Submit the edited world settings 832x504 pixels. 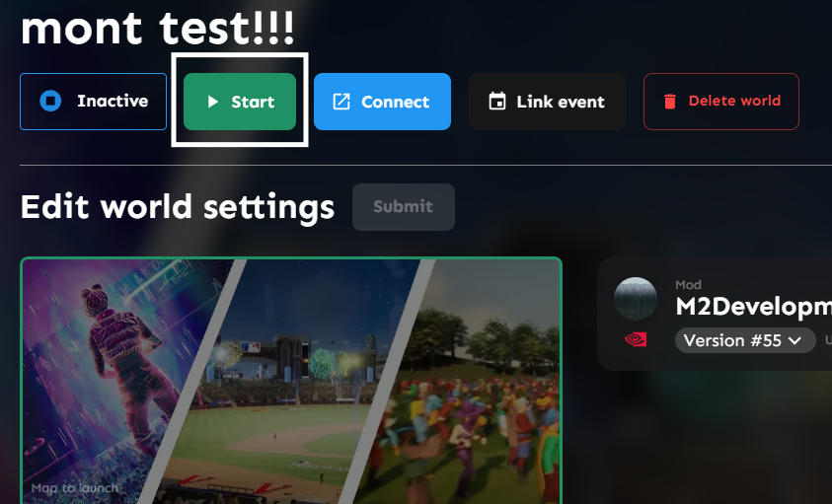[x=404, y=207]
